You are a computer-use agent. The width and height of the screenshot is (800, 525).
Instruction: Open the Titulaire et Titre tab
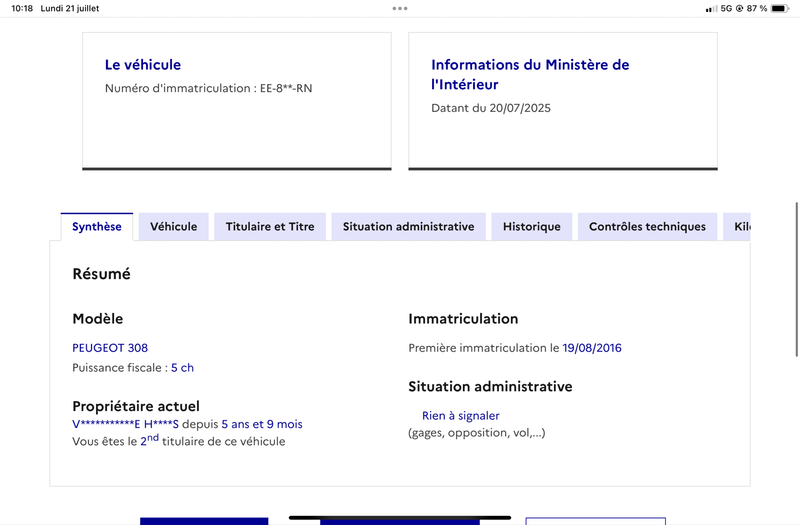270,227
